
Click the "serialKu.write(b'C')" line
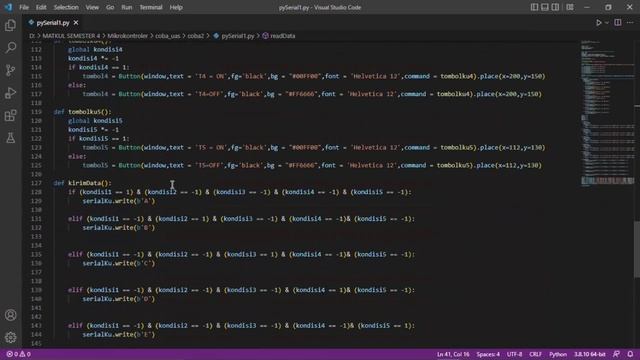click(119, 263)
